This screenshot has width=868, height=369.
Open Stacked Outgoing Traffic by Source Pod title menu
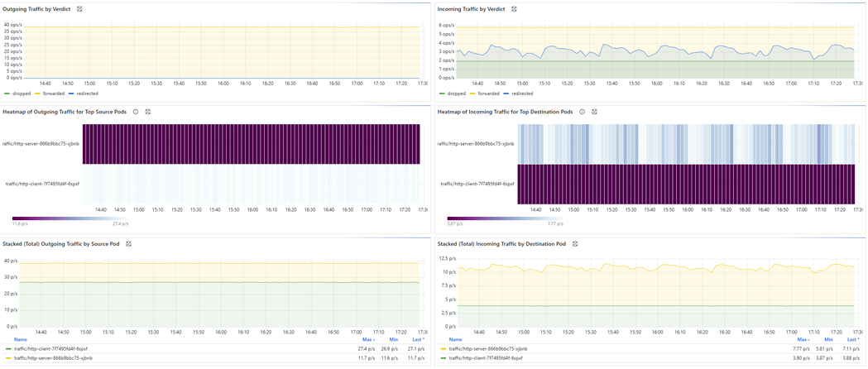click(x=62, y=243)
